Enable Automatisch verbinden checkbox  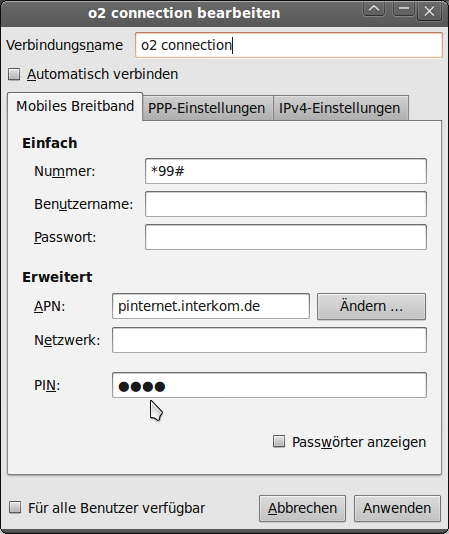coord(14,74)
